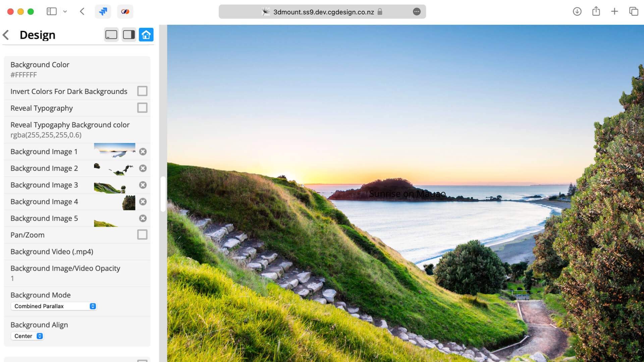Toggle Invert Colors For Dark Backgrounds
644x362 pixels.
tap(143, 91)
